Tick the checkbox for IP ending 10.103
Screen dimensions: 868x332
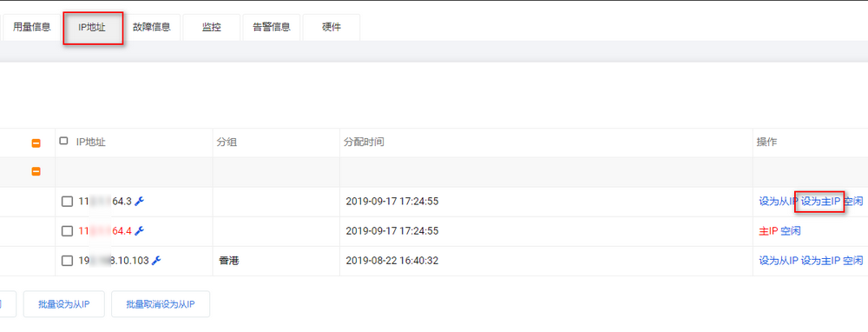coord(67,261)
